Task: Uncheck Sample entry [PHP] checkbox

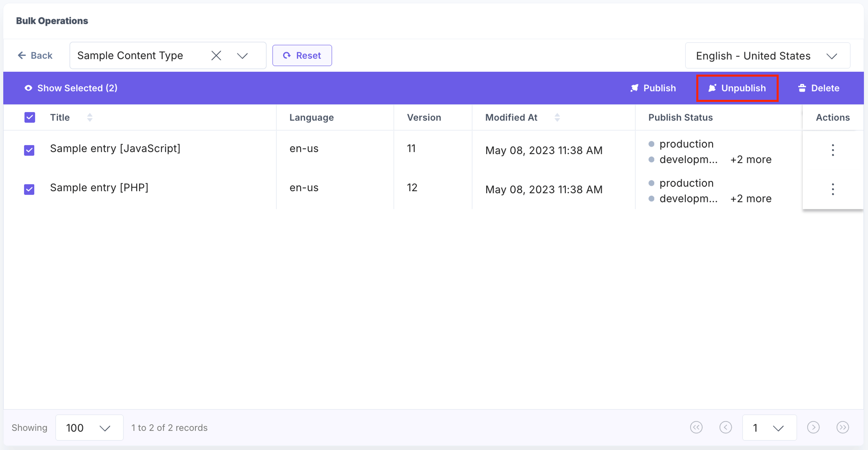Action: (x=29, y=189)
